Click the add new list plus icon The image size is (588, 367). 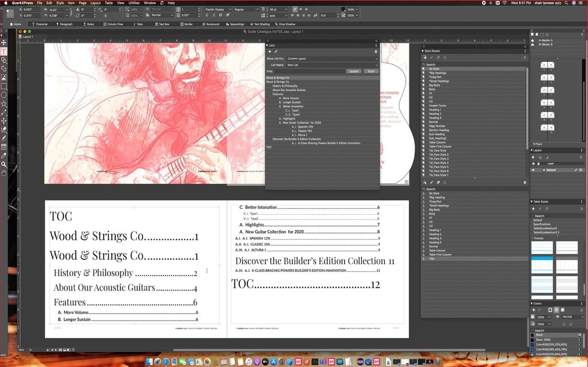(269, 52)
